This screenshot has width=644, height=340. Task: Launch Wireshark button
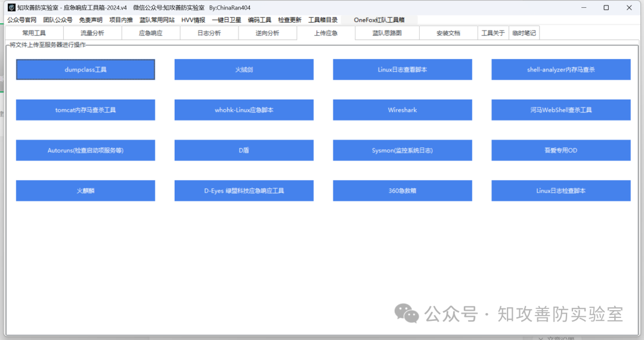(x=402, y=110)
